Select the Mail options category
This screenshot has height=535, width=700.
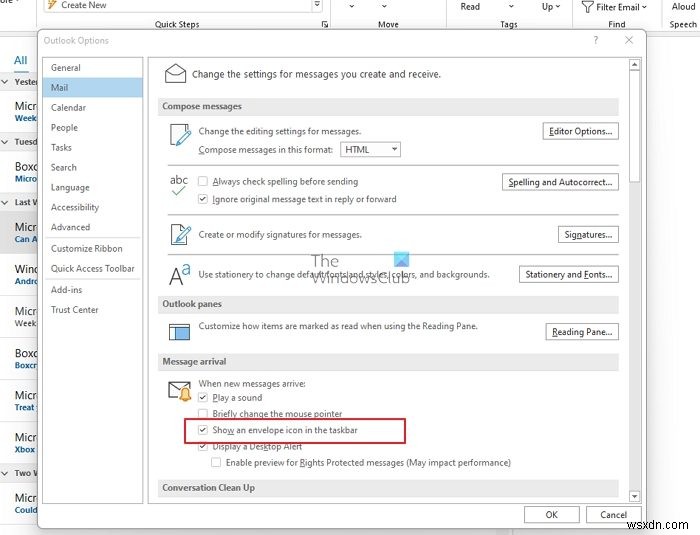93,88
